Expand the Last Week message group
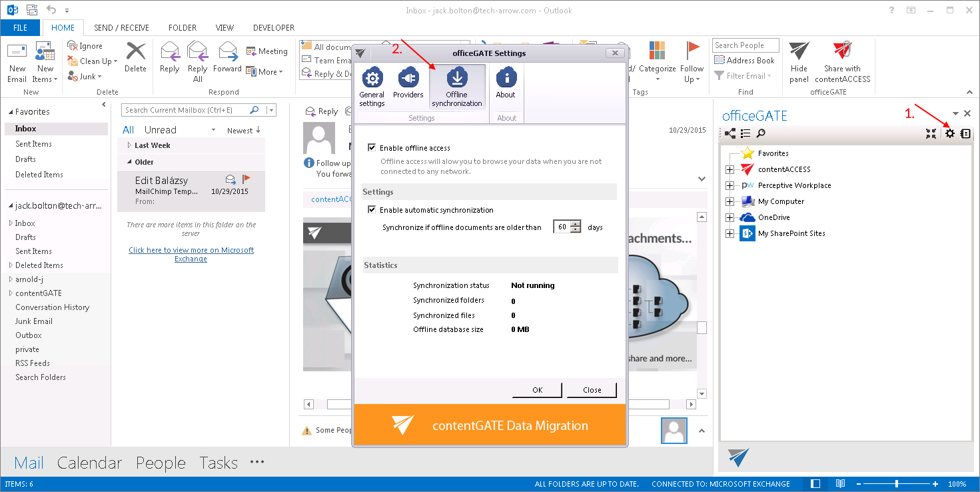980x492 pixels. click(129, 145)
